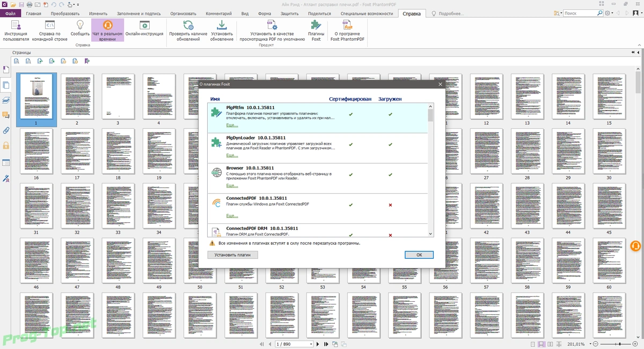Open the Comments panel in left sidebar
The width and height of the screenshot is (644, 349).
(x=6, y=115)
